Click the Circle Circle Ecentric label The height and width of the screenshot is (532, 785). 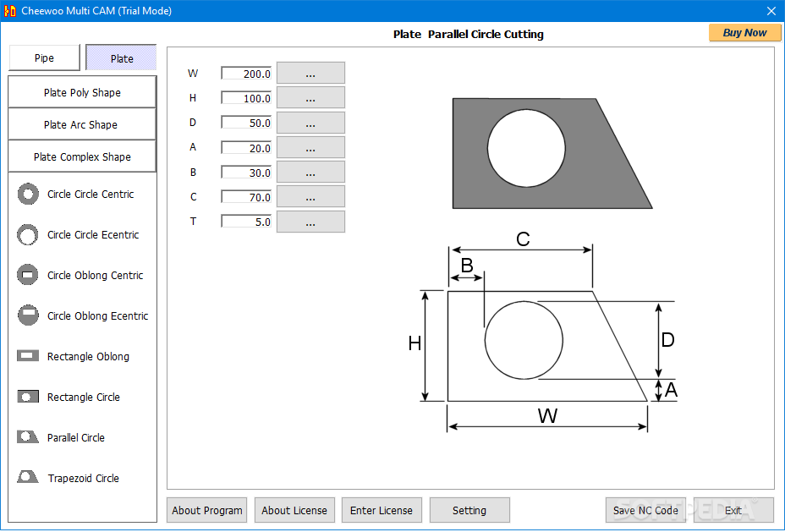[93, 235]
